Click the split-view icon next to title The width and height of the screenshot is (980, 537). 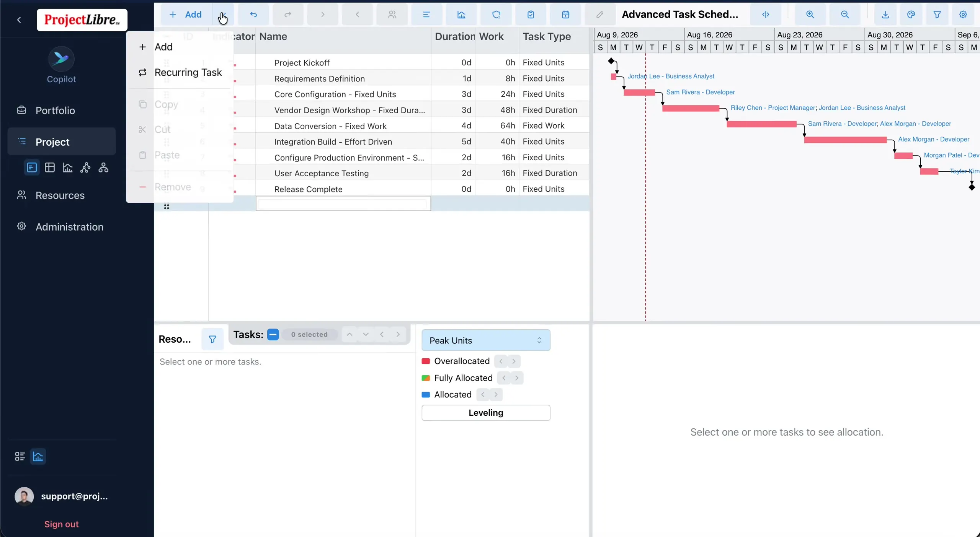click(766, 15)
